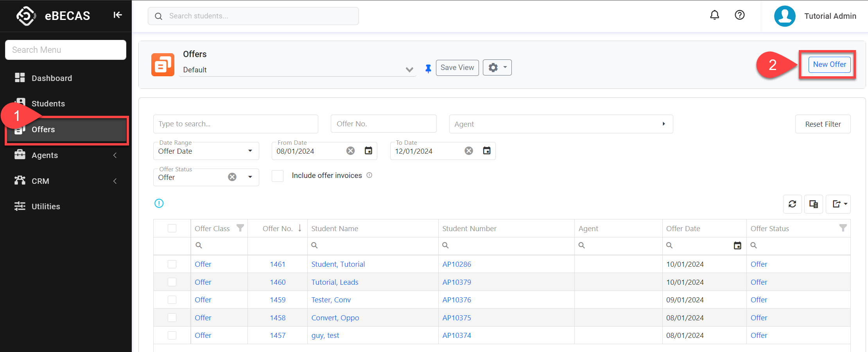Viewport: 868px width, 352px height.
Task: Click the blue info circle above the table
Action: (159, 203)
